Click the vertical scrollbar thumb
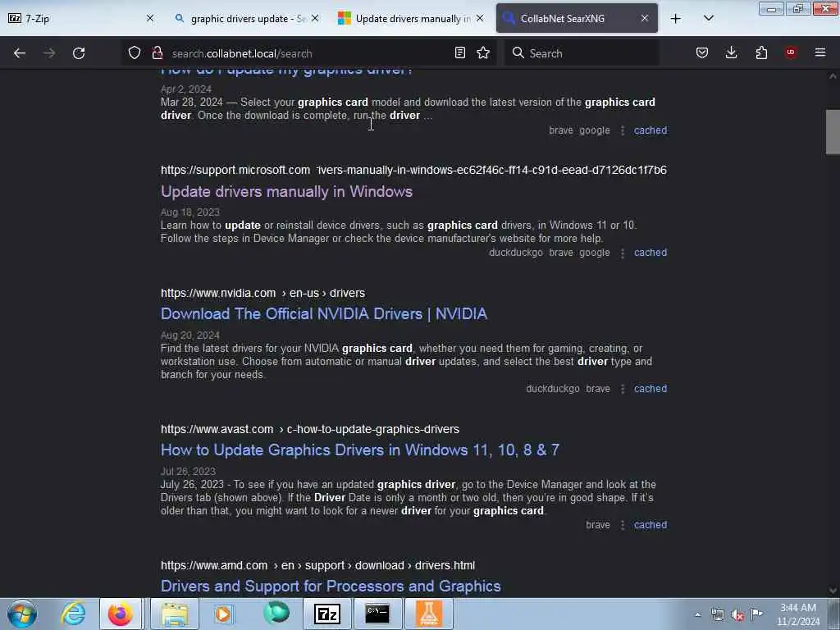This screenshot has width=840, height=630. tap(833, 132)
